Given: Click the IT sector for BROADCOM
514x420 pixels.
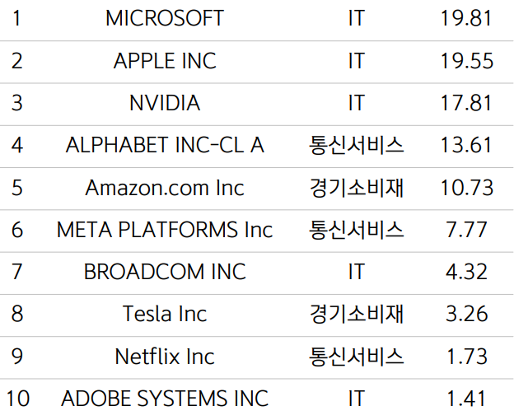Looking at the screenshot, I should [356, 272].
